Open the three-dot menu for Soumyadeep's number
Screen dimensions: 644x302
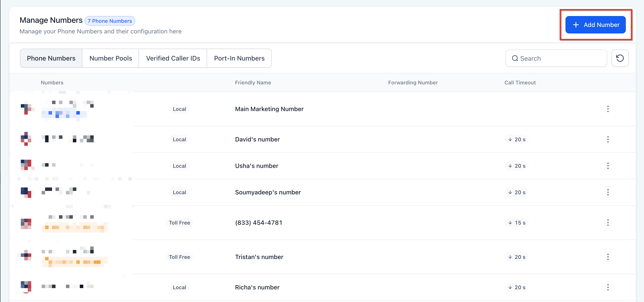[608, 192]
